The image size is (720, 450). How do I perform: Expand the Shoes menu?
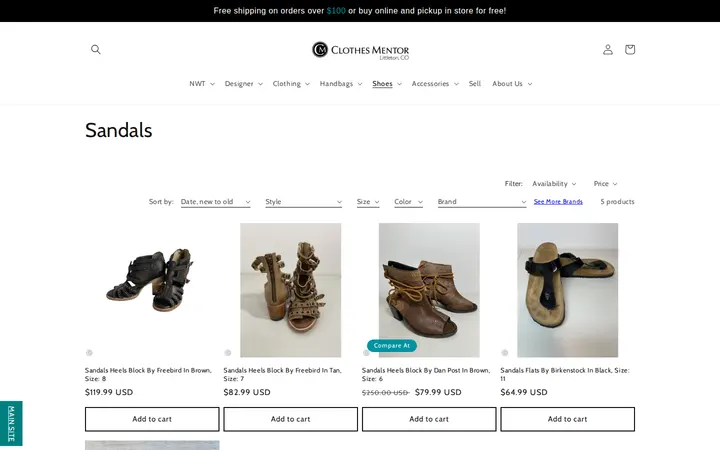387,84
